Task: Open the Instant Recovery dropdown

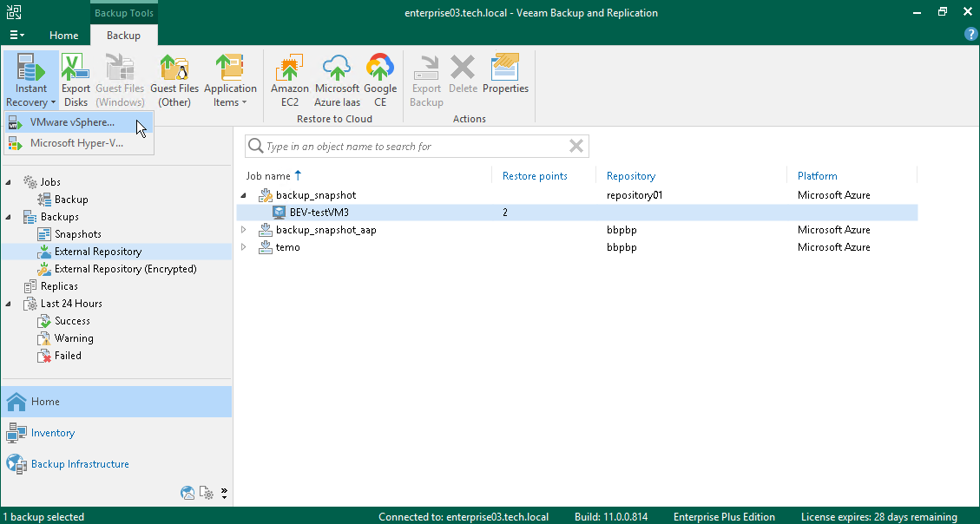Action: click(31, 81)
